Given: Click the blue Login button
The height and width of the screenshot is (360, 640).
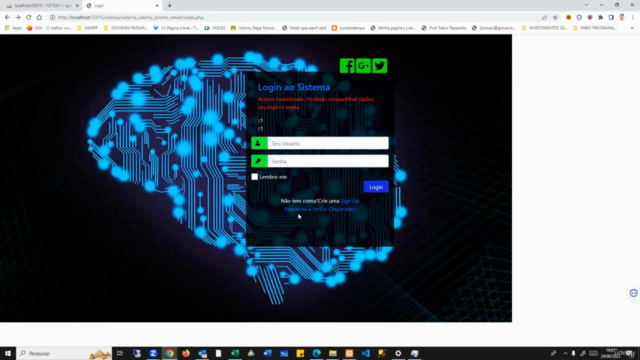Looking at the screenshot, I should pyautogui.click(x=376, y=187).
